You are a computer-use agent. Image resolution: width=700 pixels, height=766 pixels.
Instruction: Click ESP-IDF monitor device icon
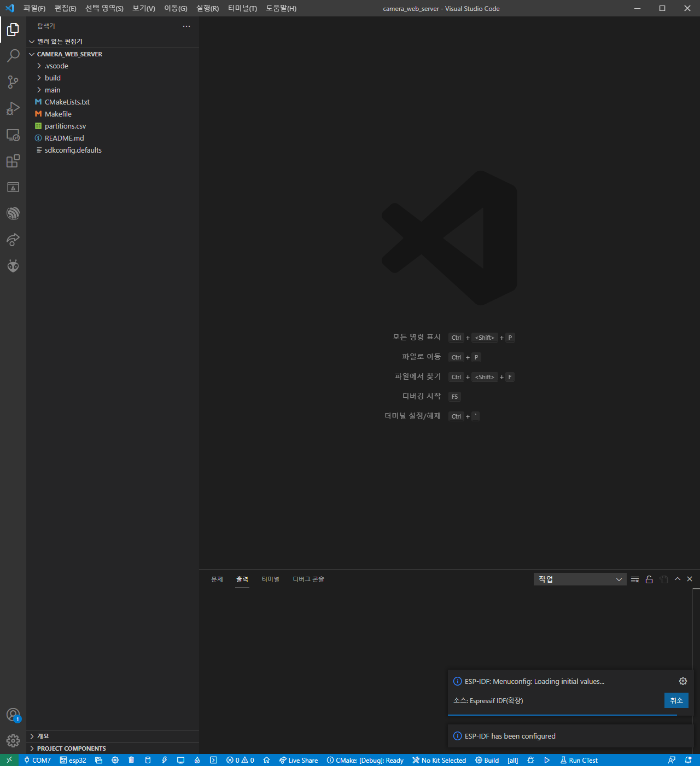tap(180, 760)
